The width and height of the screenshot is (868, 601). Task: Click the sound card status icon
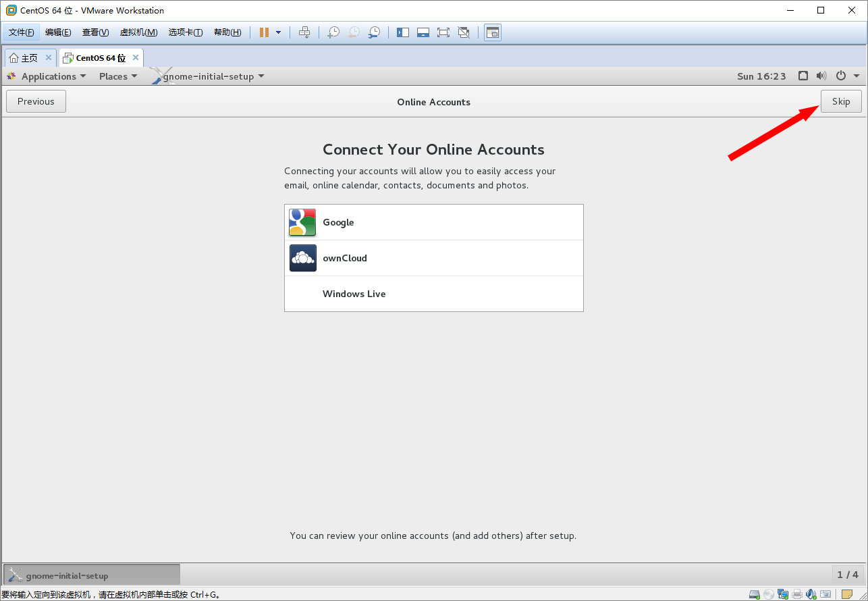(811, 594)
